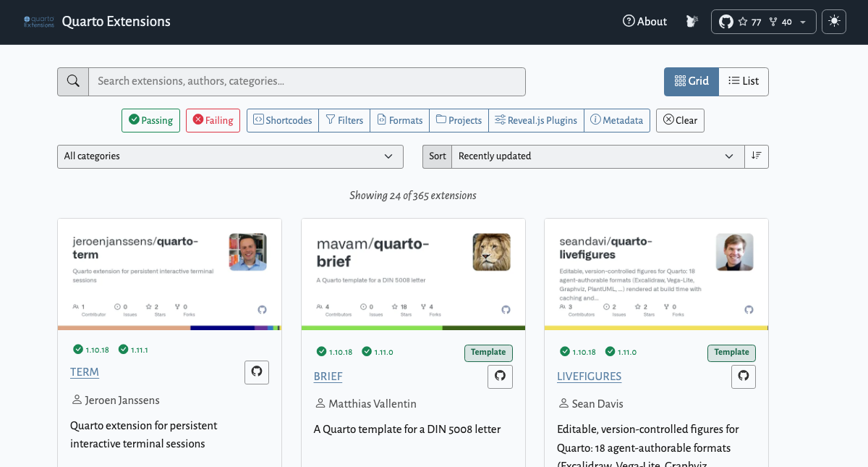Switch to List view
This screenshot has width=868, height=467.
[x=744, y=81]
